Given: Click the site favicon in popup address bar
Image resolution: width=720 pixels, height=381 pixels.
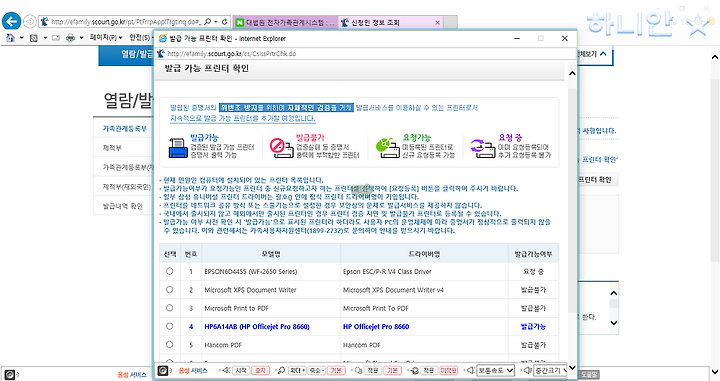Looking at the screenshot, I should click(161, 54).
